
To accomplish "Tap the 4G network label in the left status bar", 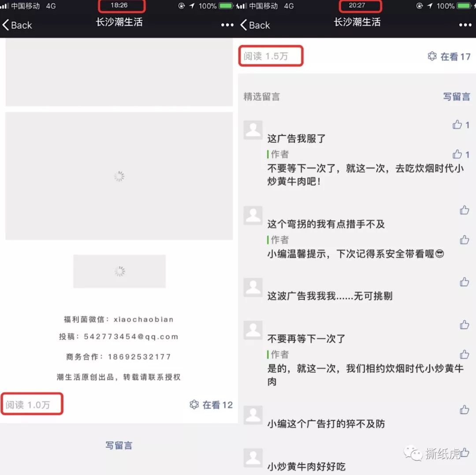I will [x=52, y=6].
